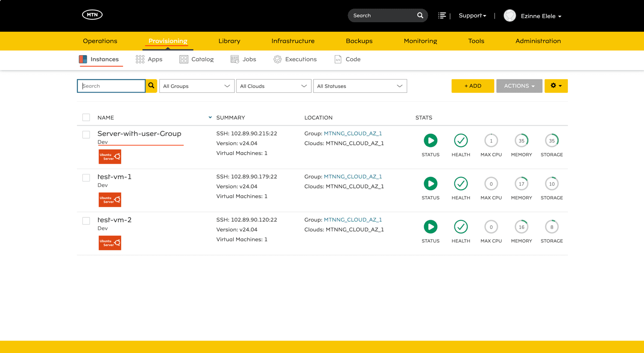The width and height of the screenshot is (644, 353).
Task: Open the Server-with-user-Group instance link
Action: [139, 134]
